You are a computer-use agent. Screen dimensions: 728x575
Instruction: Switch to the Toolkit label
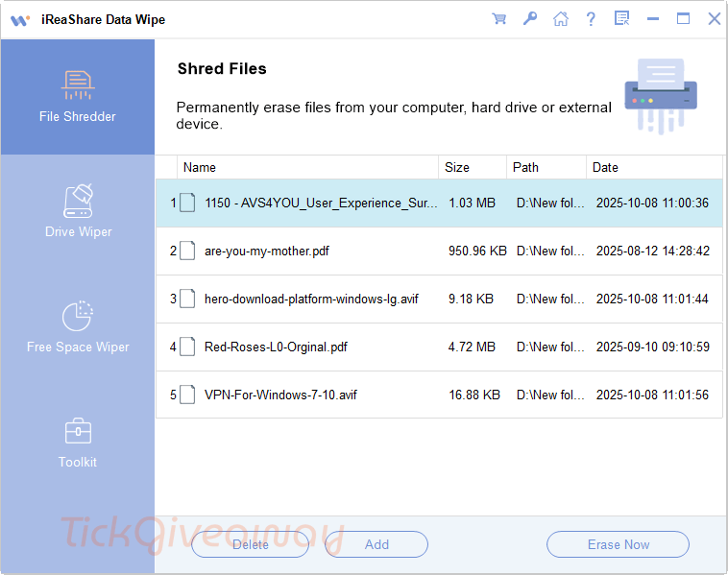click(78, 462)
